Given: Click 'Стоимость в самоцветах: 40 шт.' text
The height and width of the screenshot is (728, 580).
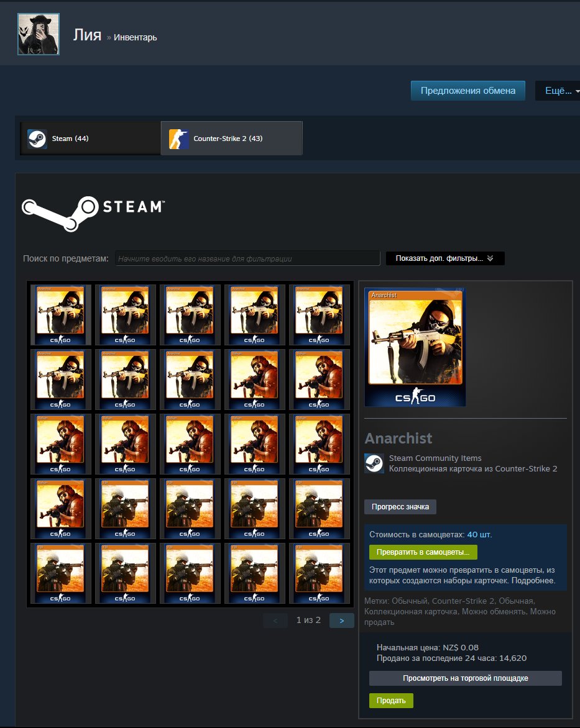Looking at the screenshot, I should click(430, 534).
